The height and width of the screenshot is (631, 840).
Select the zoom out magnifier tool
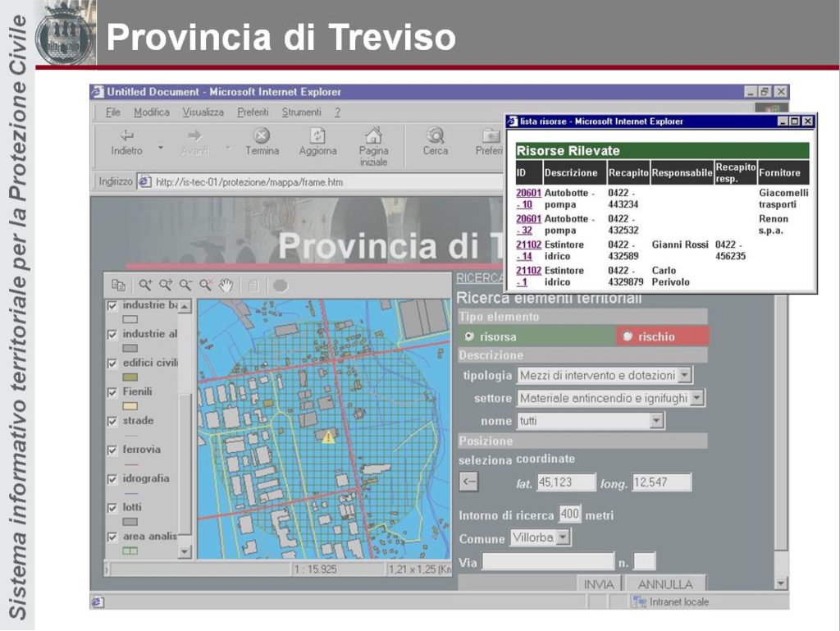(x=186, y=285)
